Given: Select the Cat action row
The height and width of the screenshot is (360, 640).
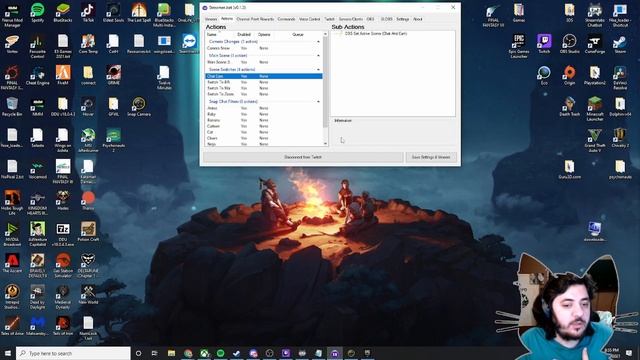Looking at the screenshot, I should pos(264,132).
